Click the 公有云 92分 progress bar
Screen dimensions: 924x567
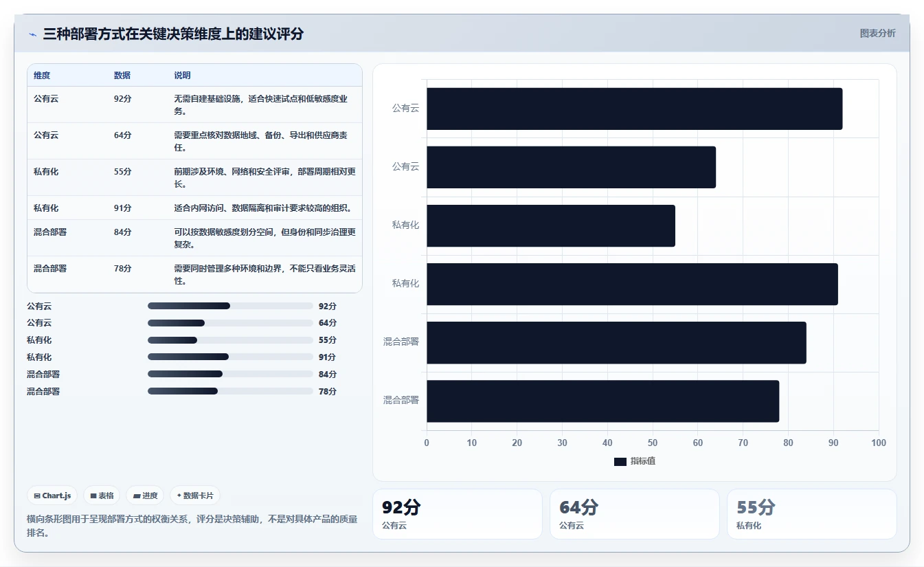pos(230,306)
